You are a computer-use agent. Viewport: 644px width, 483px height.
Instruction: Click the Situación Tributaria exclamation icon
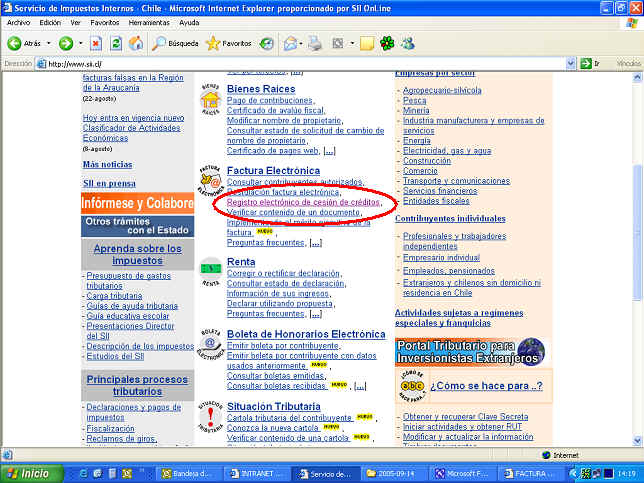pos(211,416)
